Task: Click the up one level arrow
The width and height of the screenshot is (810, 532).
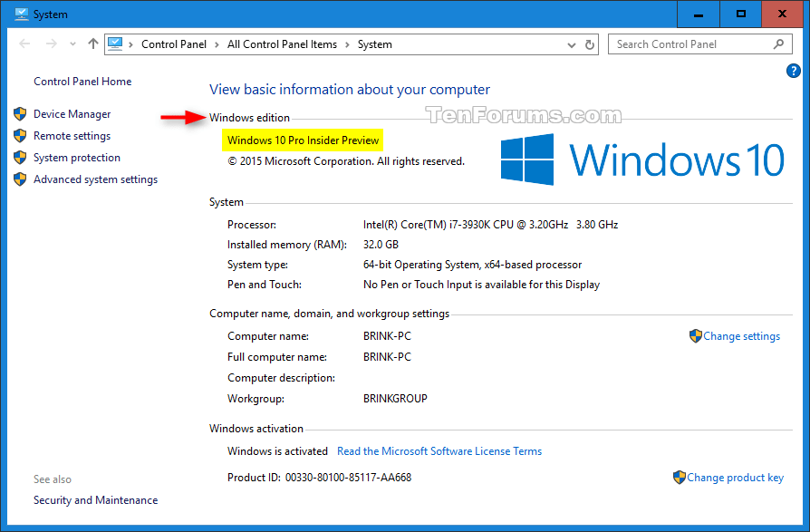Action: [92, 44]
